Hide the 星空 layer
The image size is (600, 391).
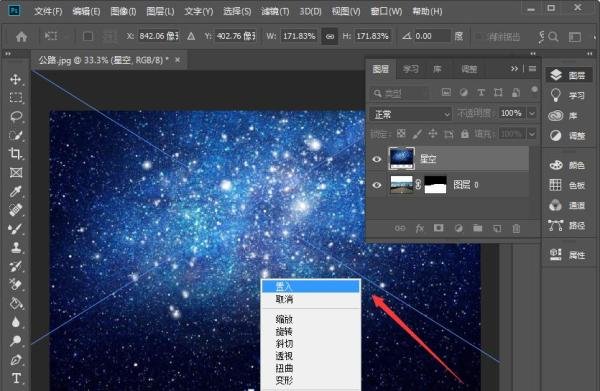(377, 159)
